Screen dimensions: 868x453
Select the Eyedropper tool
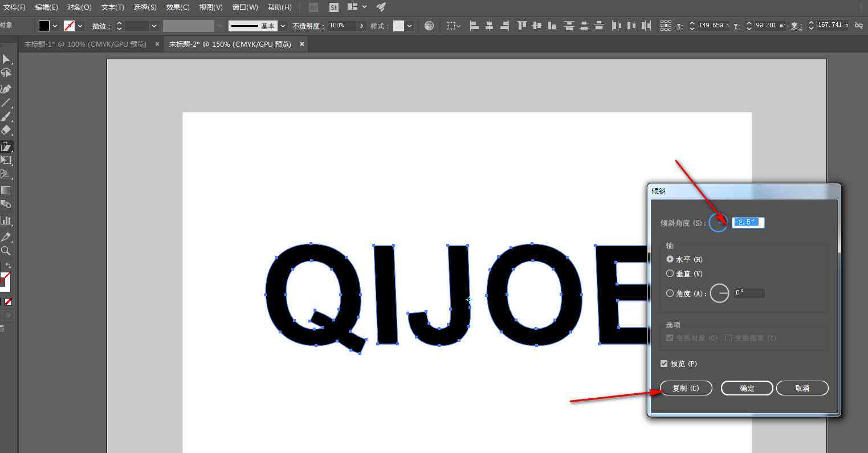coord(6,236)
